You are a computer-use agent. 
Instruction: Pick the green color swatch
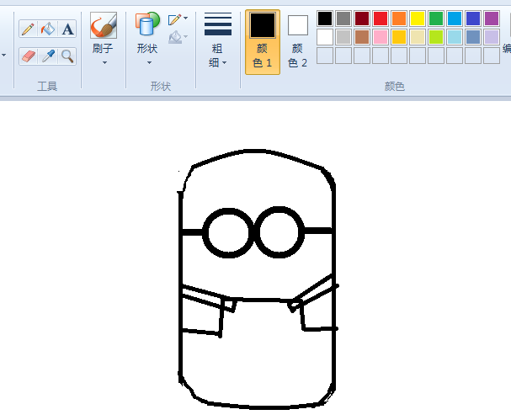[x=436, y=19]
